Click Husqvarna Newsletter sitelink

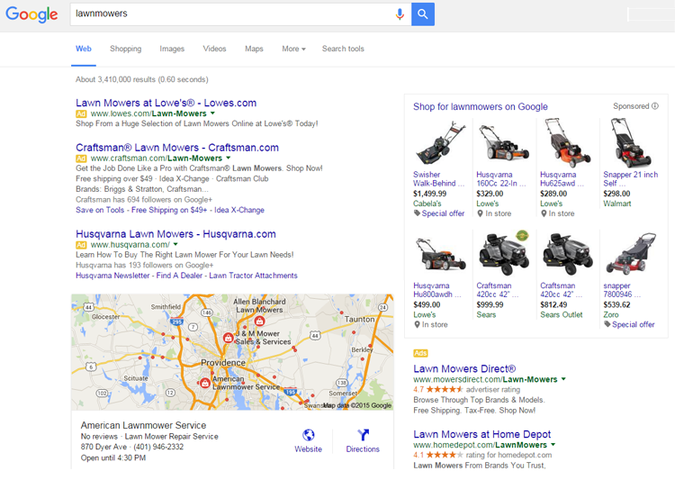[112, 276]
